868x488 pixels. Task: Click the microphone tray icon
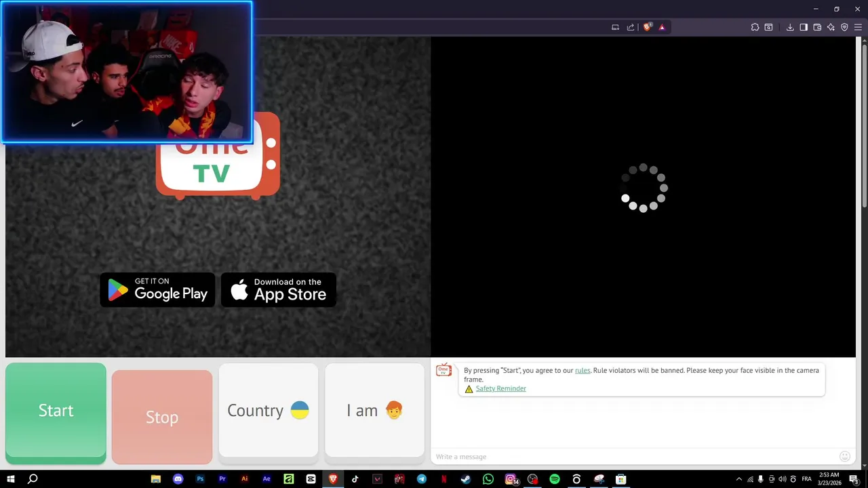(x=761, y=479)
